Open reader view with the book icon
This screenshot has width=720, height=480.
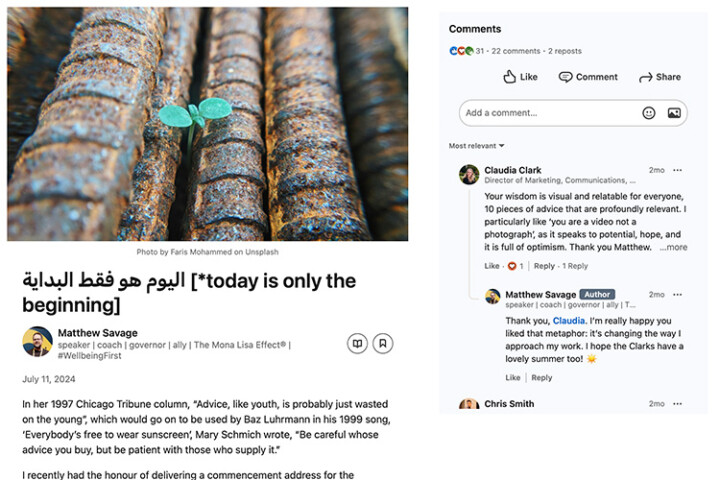click(357, 343)
